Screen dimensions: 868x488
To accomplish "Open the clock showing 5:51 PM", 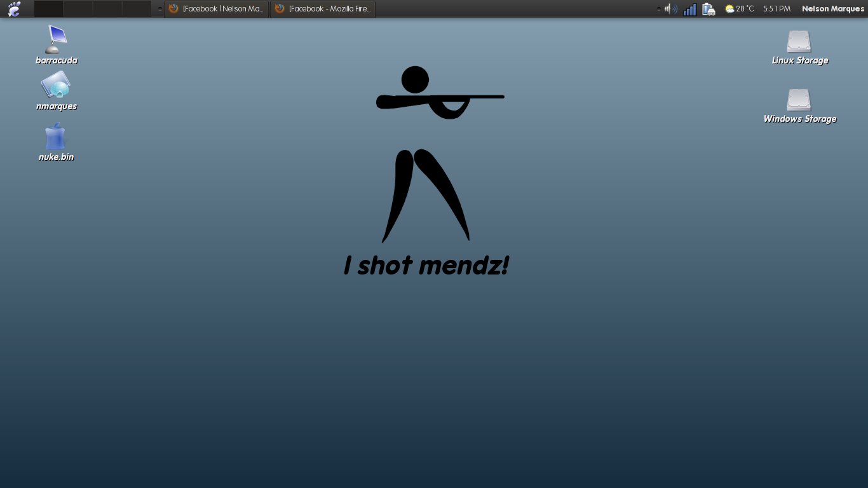I will pos(776,9).
